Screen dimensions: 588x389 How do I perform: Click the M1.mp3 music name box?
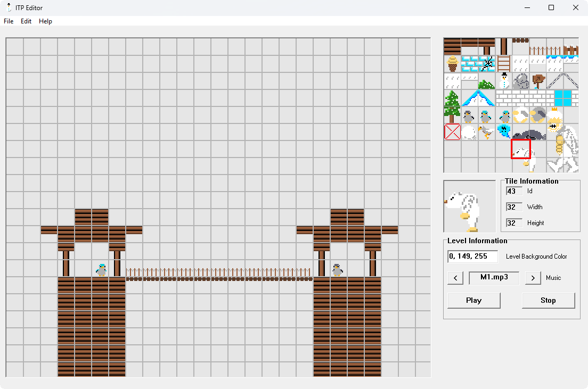(x=494, y=278)
